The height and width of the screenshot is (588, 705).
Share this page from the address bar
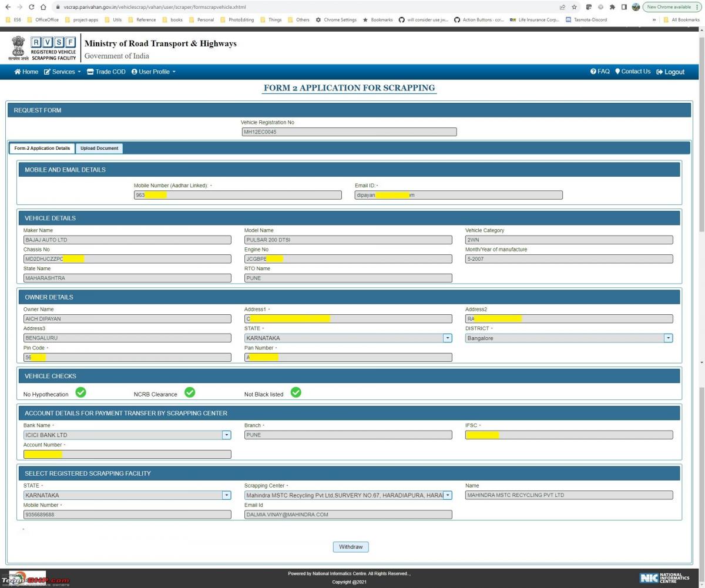562,7
